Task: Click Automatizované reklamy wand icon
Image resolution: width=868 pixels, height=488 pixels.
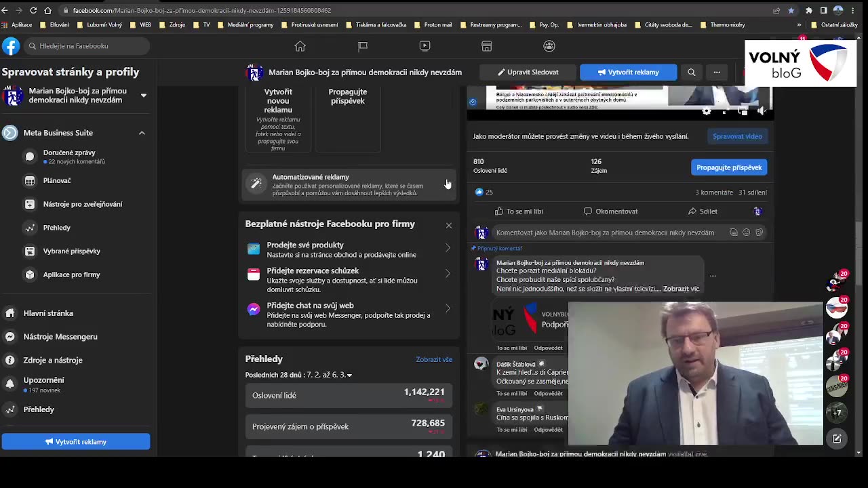Action: point(256,184)
